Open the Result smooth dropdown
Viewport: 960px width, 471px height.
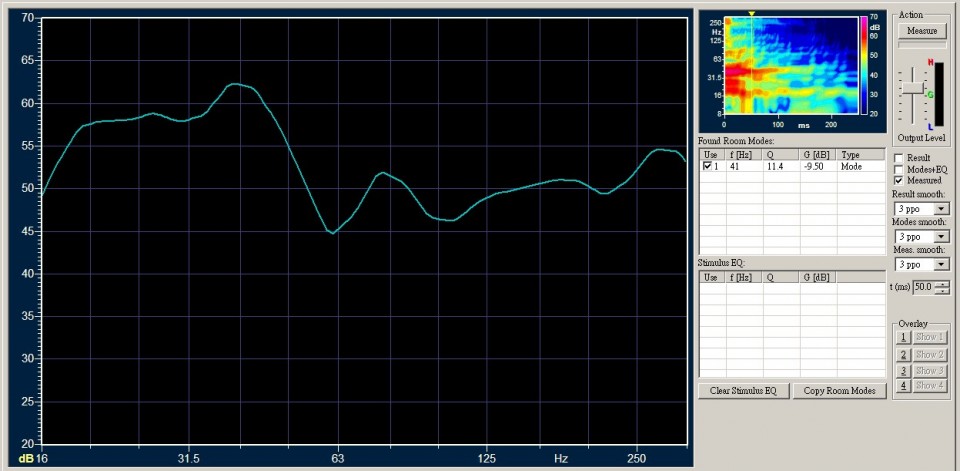coord(941,209)
